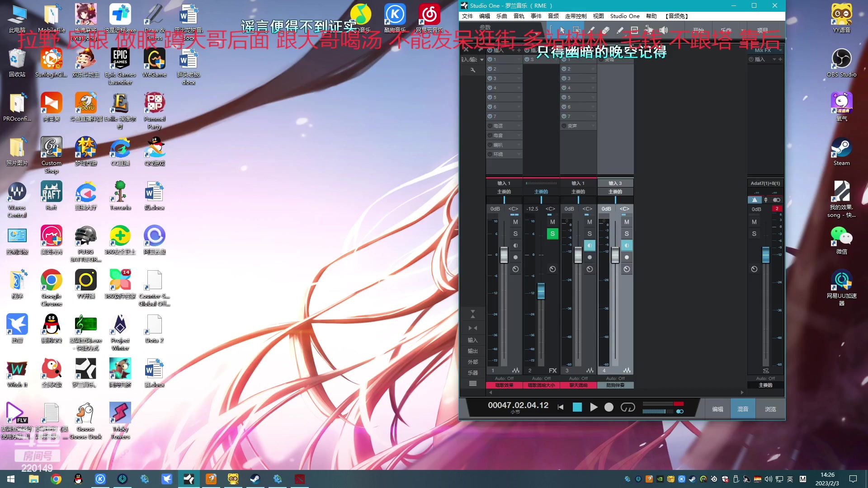868x488 pixels.
Task: Open the 文件 menu
Action: pos(467,16)
